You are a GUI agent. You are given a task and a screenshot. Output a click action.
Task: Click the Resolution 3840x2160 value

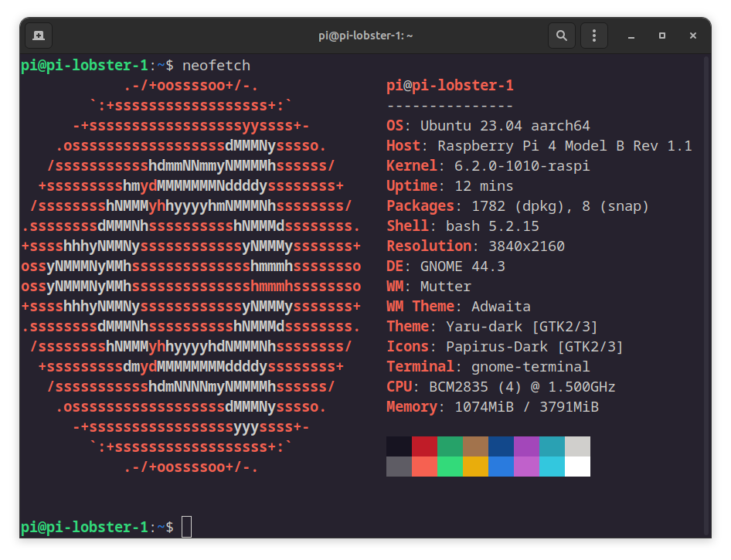526,246
